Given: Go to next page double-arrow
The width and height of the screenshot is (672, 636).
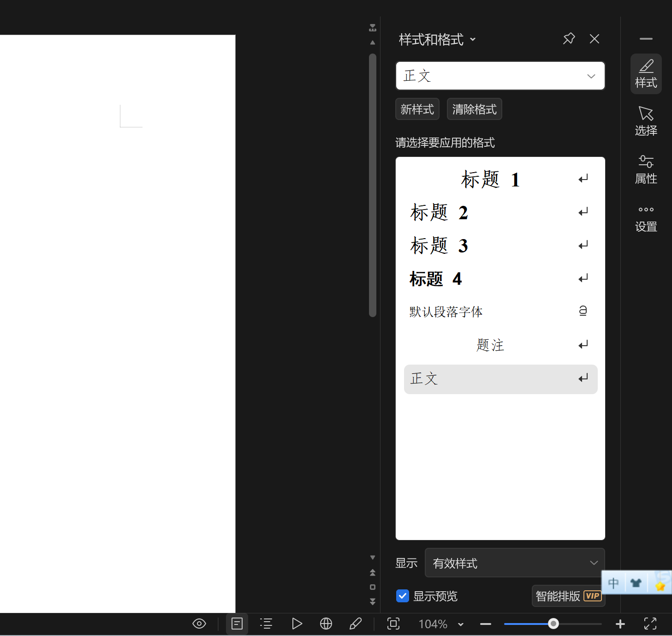Looking at the screenshot, I should tap(373, 602).
